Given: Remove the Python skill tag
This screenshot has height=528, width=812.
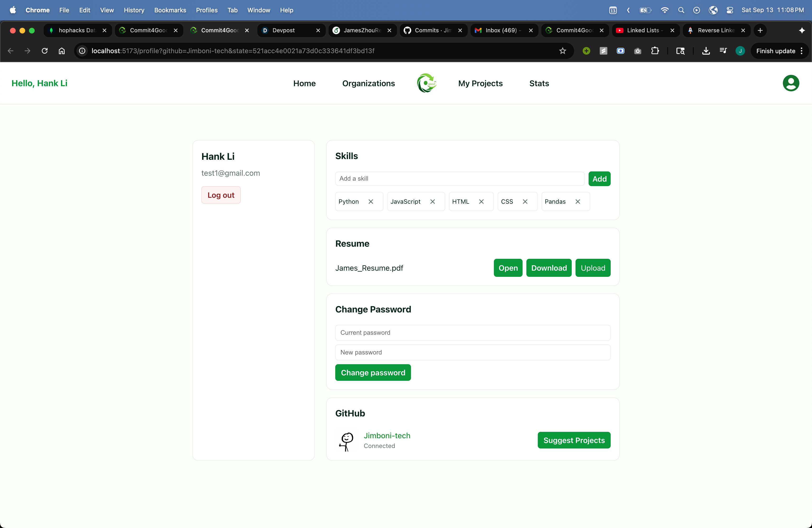Looking at the screenshot, I should [371, 202].
